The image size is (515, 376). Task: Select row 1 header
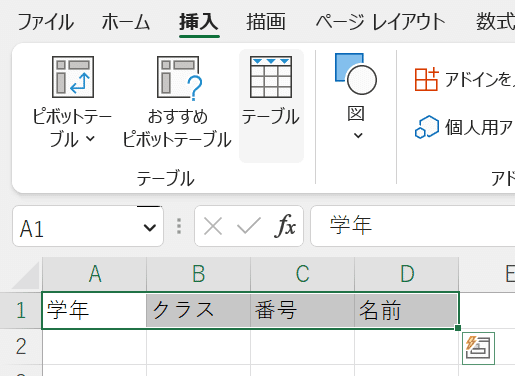point(21,310)
